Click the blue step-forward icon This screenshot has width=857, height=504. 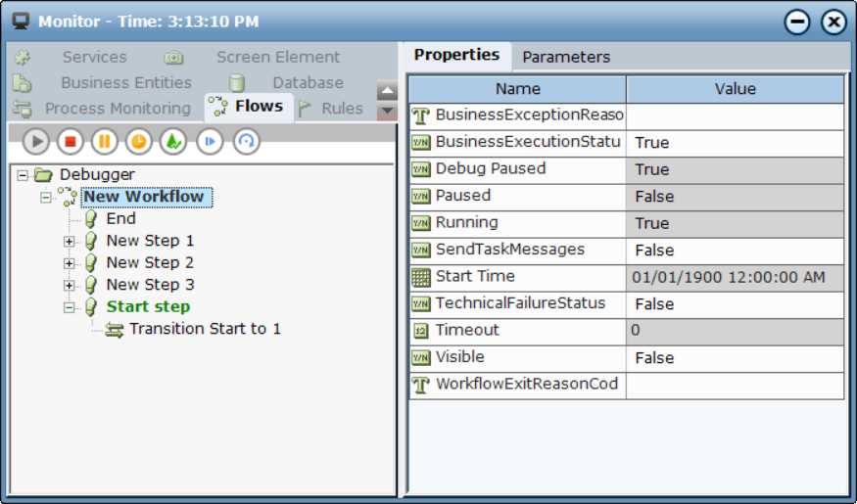[x=210, y=142]
